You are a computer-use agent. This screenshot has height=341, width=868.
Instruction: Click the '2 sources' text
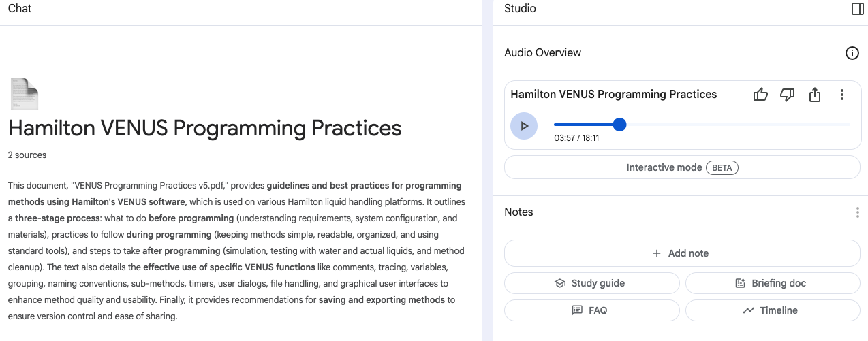(27, 155)
